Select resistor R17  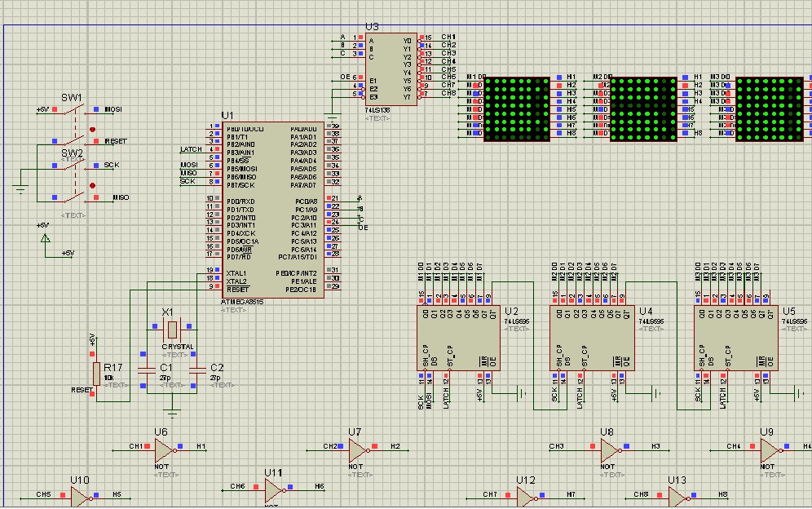[x=96, y=374]
